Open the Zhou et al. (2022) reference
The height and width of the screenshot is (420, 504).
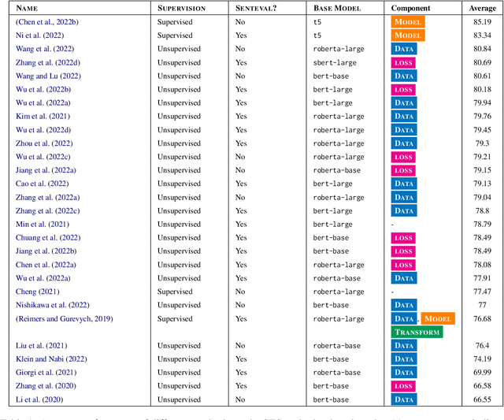point(44,143)
